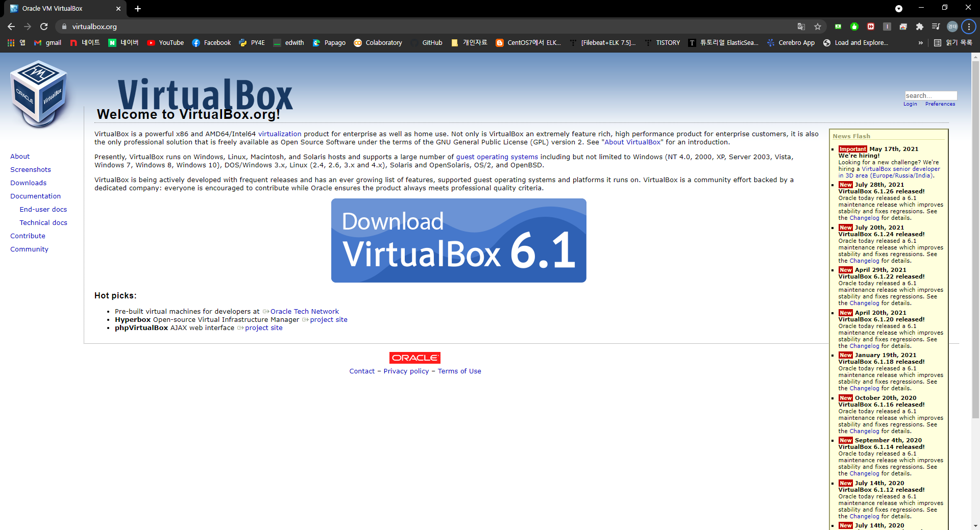Open the Chrome three-dot menu
This screenshot has width=980, height=530.
click(x=969, y=27)
